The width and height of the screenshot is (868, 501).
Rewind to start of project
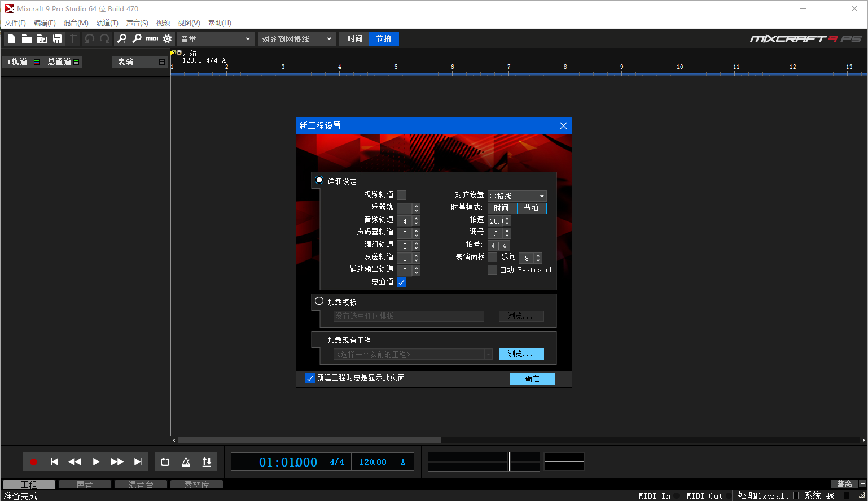(x=54, y=462)
